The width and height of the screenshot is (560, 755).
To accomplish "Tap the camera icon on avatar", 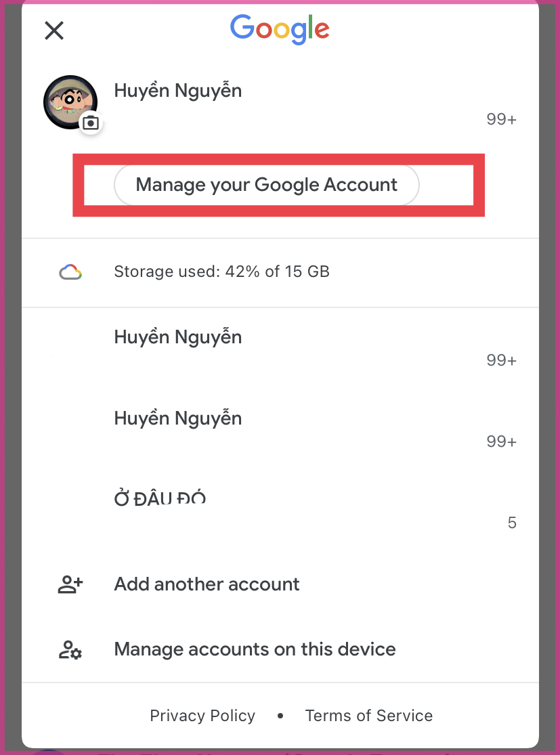I will point(91,123).
